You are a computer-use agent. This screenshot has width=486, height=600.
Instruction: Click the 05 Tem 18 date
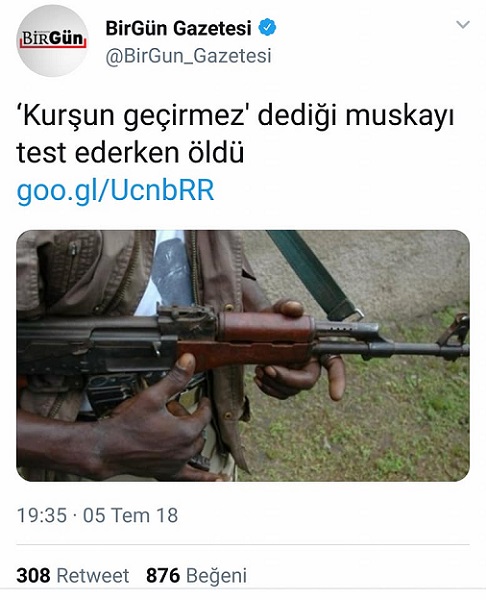coord(130,515)
